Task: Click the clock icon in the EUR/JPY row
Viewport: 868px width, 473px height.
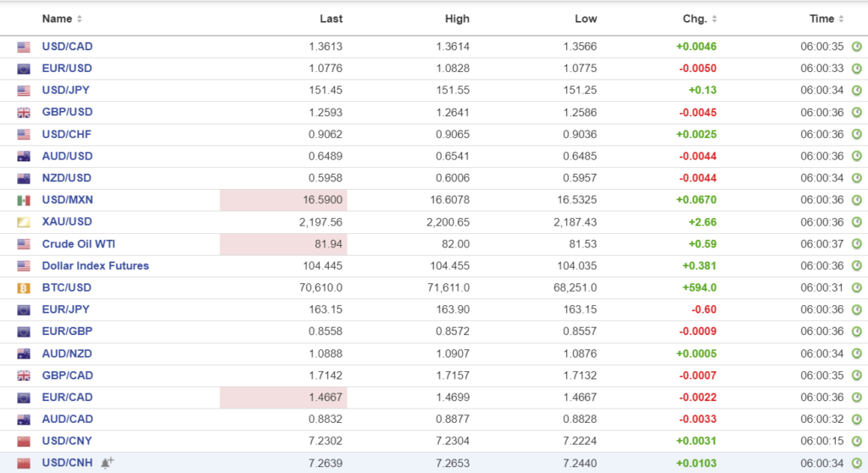Action: tap(856, 309)
